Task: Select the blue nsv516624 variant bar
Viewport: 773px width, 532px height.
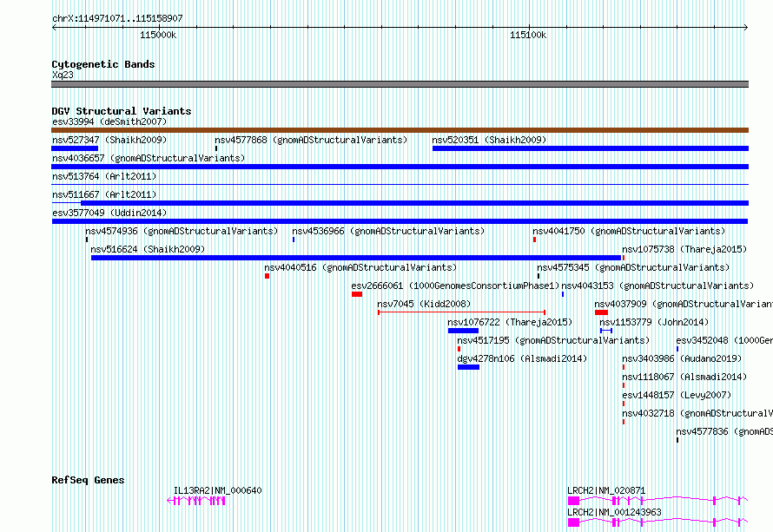Action: pyautogui.click(x=356, y=258)
